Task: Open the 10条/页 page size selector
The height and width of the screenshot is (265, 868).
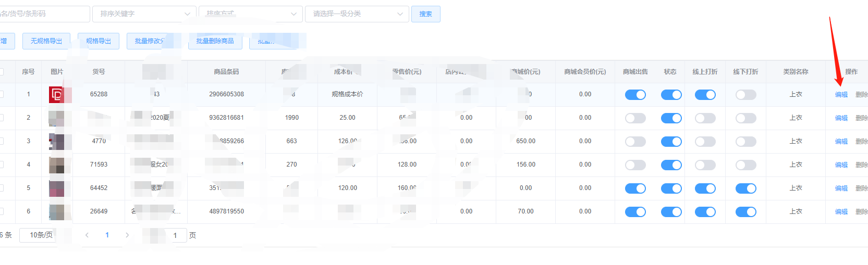Action: [x=41, y=235]
